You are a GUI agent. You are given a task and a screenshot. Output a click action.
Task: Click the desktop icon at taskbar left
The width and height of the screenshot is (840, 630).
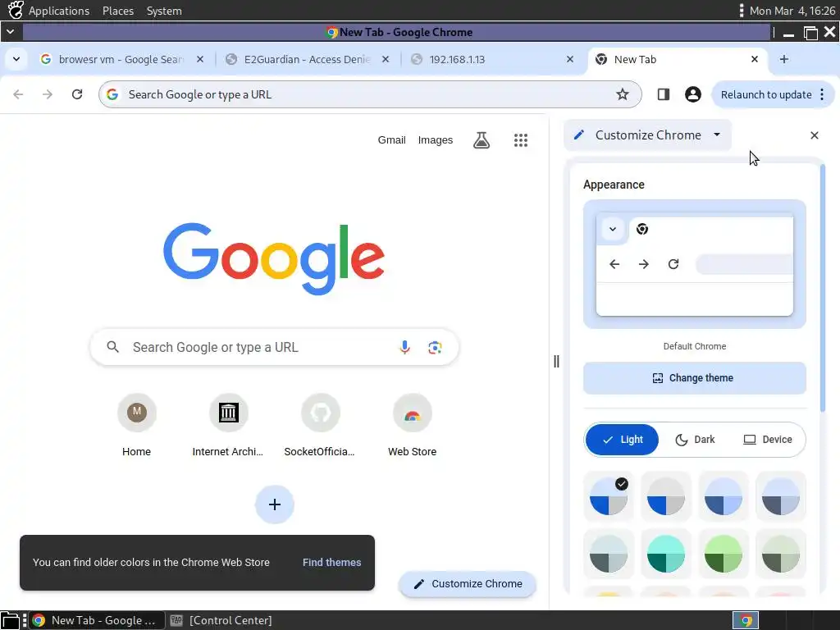pyautogui.click(x=10, y=620)
